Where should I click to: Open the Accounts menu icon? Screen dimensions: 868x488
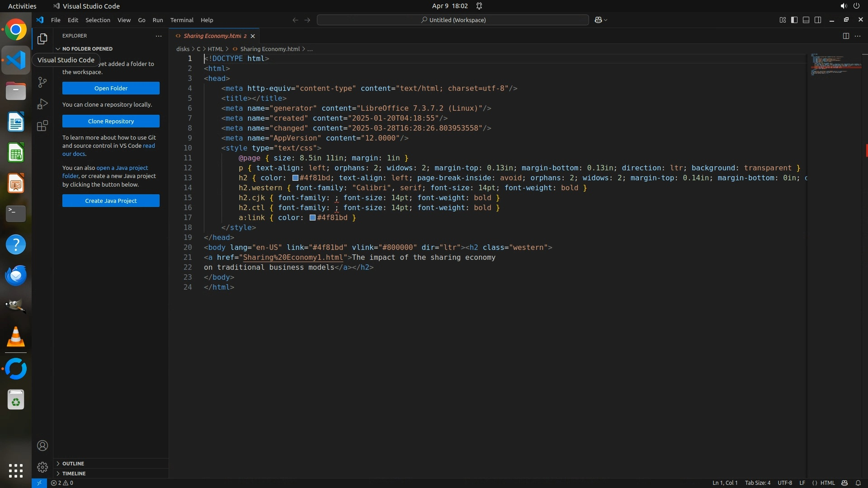[x=42, y=446]
